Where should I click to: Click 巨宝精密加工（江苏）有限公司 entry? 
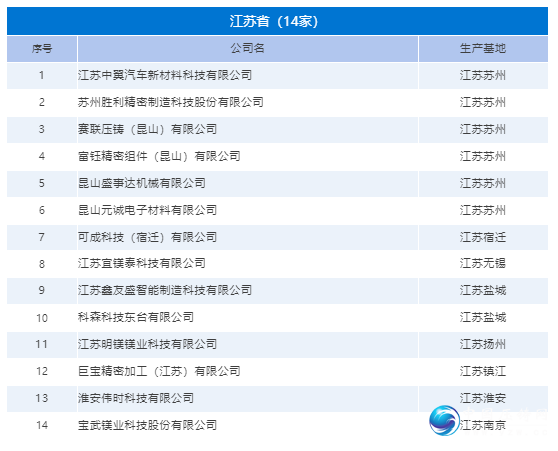(159, 371)
